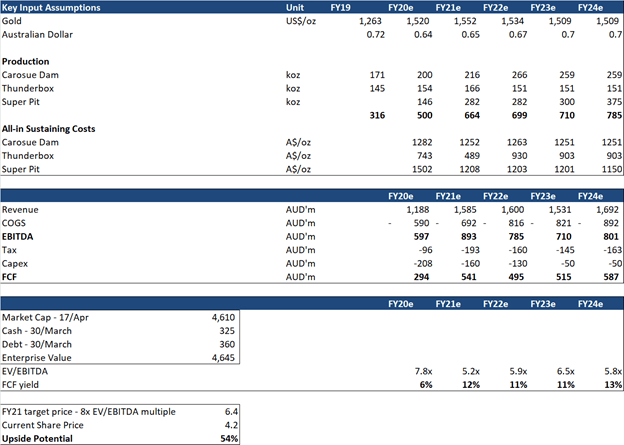Click the Enterprise Value label cell
The height and width of the screenshot is (445, 624).
tap(46, 356)
